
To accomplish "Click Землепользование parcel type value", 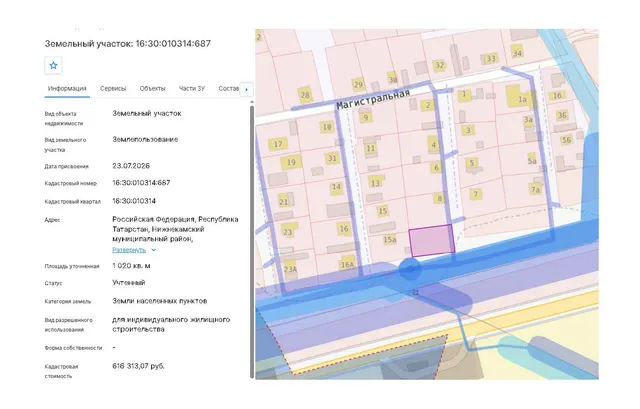I will [145, 139].
